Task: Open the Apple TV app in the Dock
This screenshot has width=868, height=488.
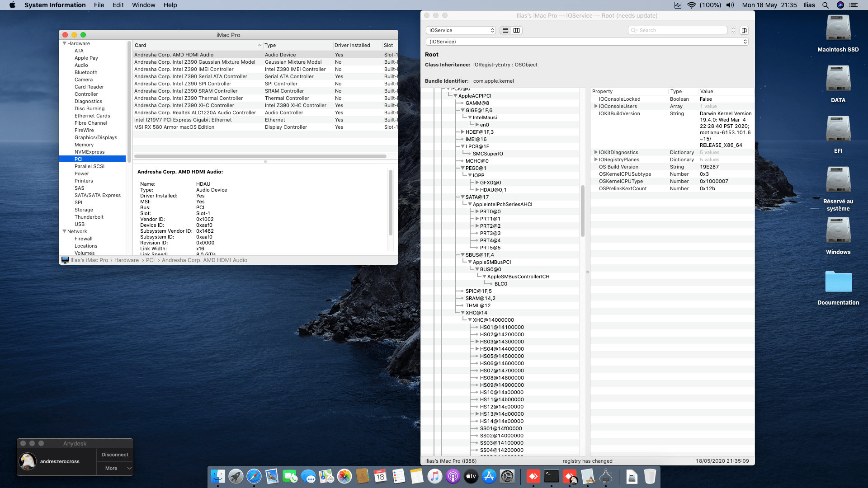Action: [471, 476]
